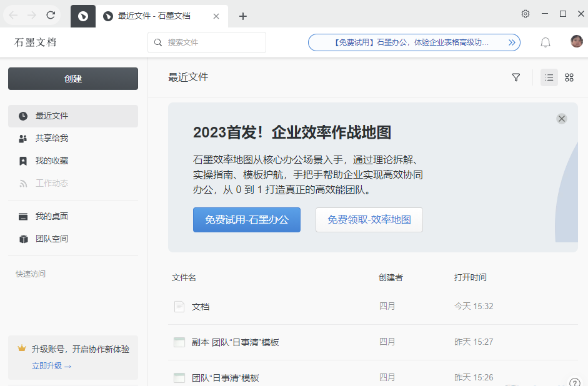Click 升级账号，开启协作新体验 text
Viewport: 588px width, 386px height.
click(81, 349)
